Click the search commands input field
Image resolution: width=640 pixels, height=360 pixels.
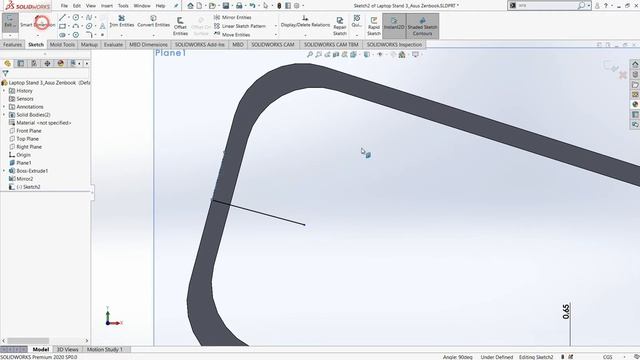[x=547, y=6]
